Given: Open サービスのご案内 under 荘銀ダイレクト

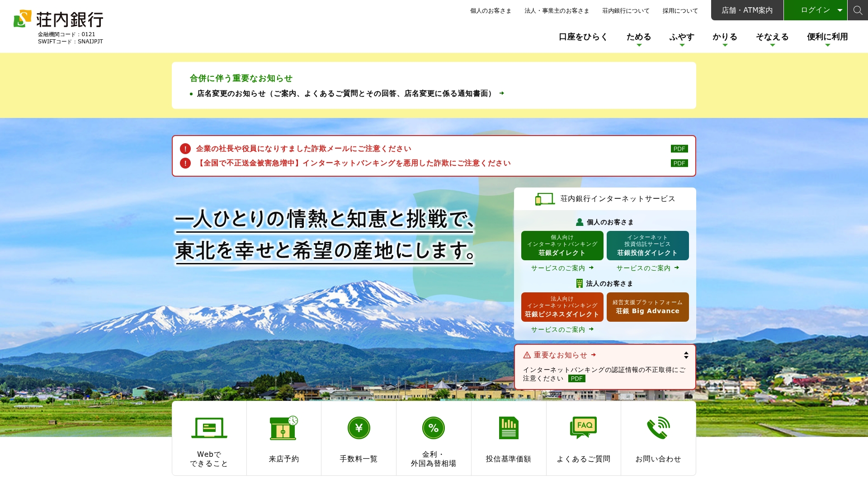Looking at the screenshot, I should point(562,268).
